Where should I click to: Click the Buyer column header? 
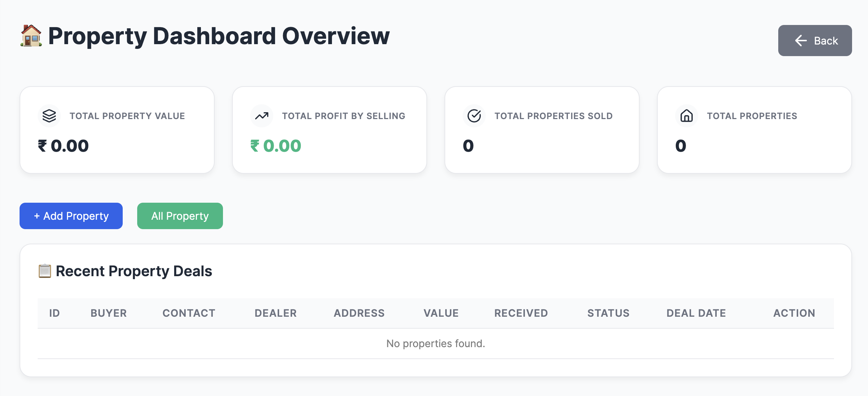pyautogui.click(x=109, y=313)
